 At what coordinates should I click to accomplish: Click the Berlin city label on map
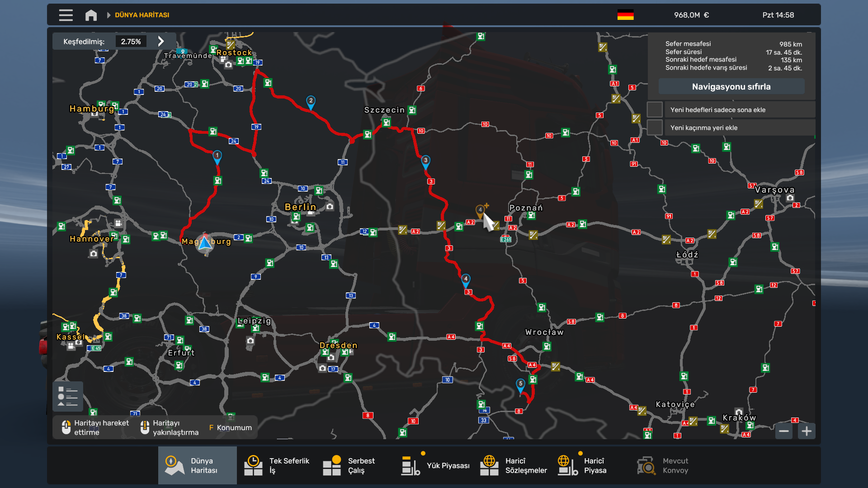(300, 207)
